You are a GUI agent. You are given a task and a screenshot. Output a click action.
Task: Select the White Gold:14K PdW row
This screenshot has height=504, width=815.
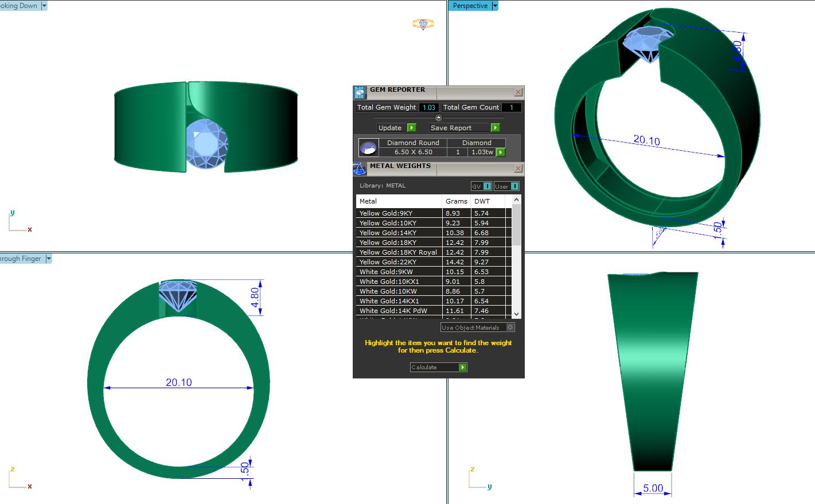coord(399,311)
